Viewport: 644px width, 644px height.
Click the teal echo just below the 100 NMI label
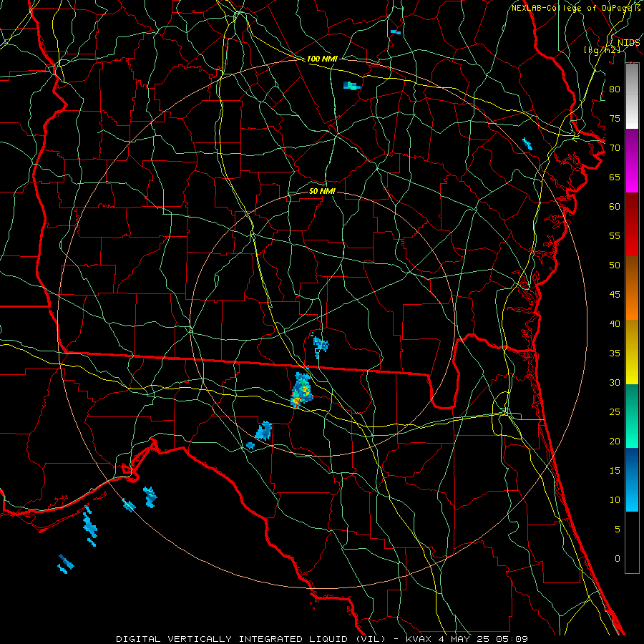(352, 85)
